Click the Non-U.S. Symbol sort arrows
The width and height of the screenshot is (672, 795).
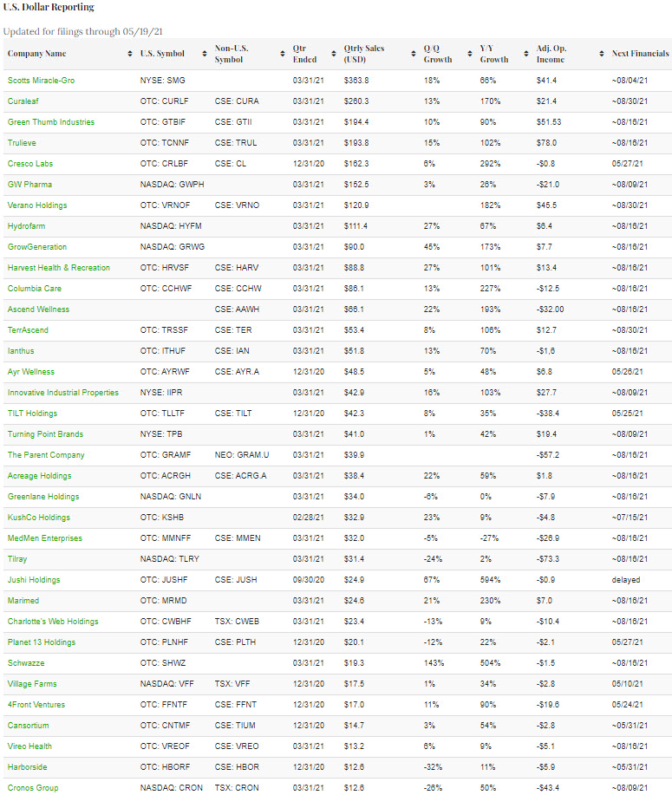pos(283,54)
